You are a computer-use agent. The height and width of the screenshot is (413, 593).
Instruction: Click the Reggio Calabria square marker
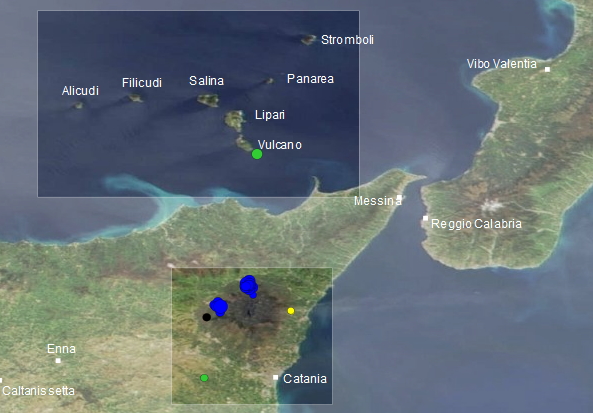[x=425, y=218]
